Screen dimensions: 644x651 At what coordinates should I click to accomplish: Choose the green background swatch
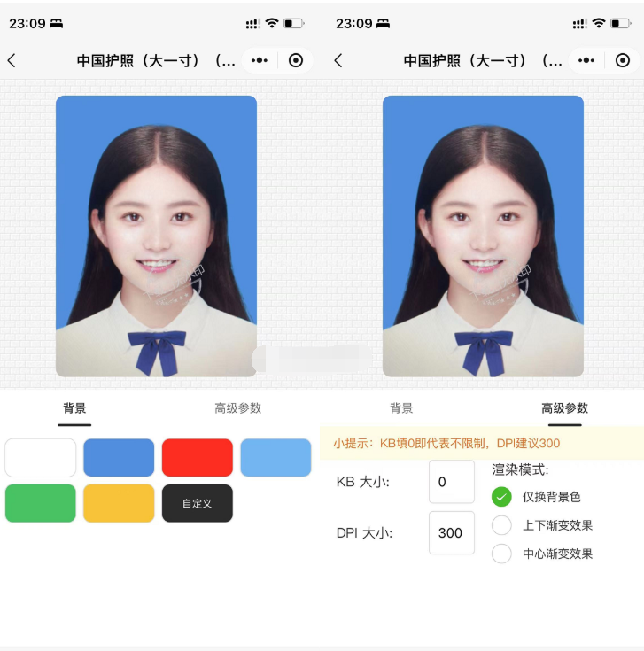tap(40, 503)
